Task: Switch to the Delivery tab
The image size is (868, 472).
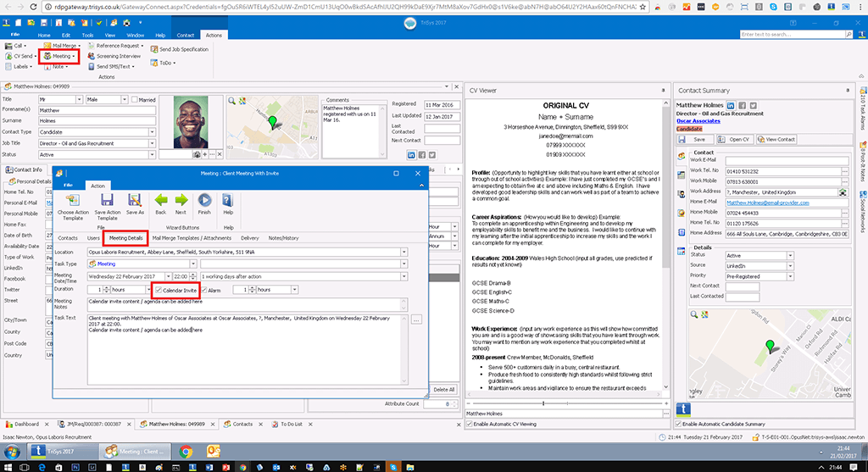Action: (250, 238)
